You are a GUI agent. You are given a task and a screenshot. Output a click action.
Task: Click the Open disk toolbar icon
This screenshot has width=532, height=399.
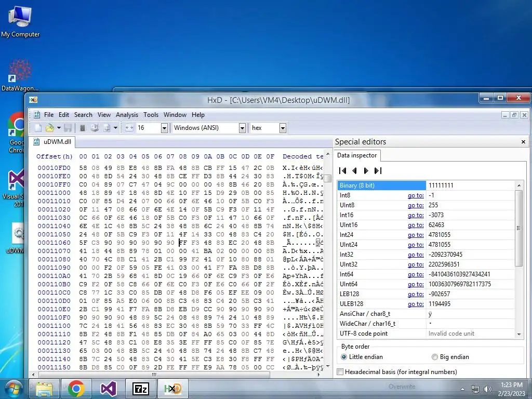coord(95,128)
